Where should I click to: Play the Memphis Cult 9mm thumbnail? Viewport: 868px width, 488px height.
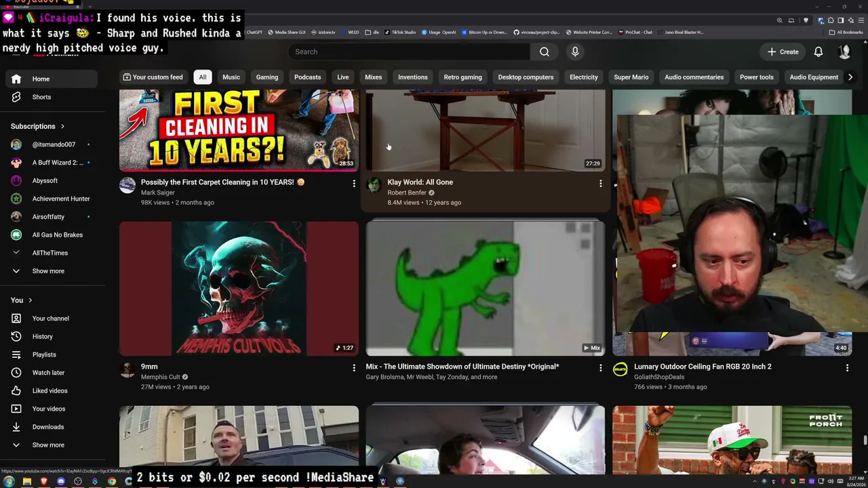pos(239,288)
